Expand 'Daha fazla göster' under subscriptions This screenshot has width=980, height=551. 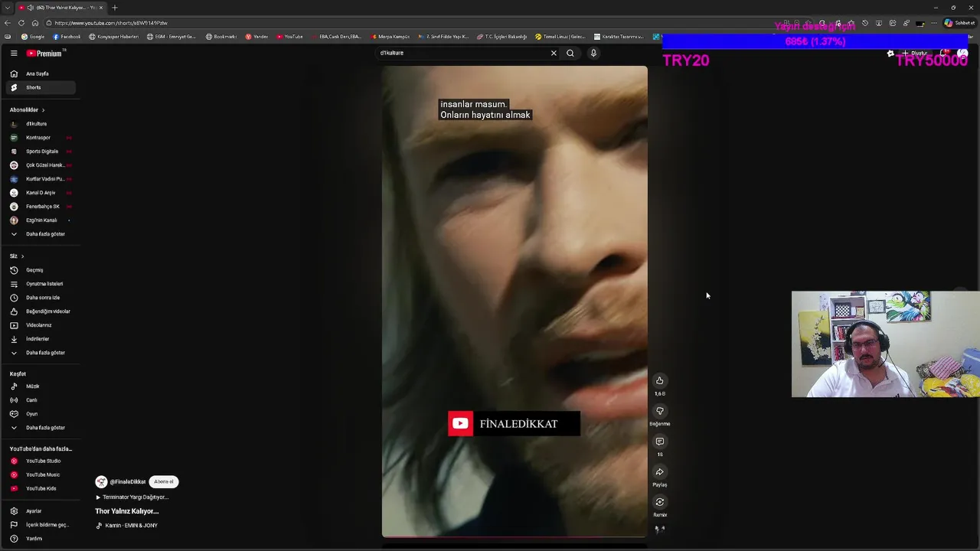coord(41,233)
